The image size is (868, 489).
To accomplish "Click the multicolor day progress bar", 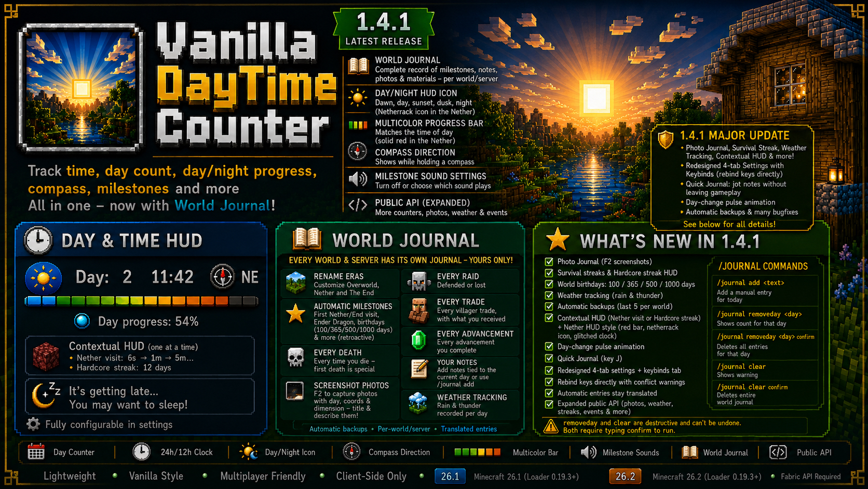I will point(141,300).
